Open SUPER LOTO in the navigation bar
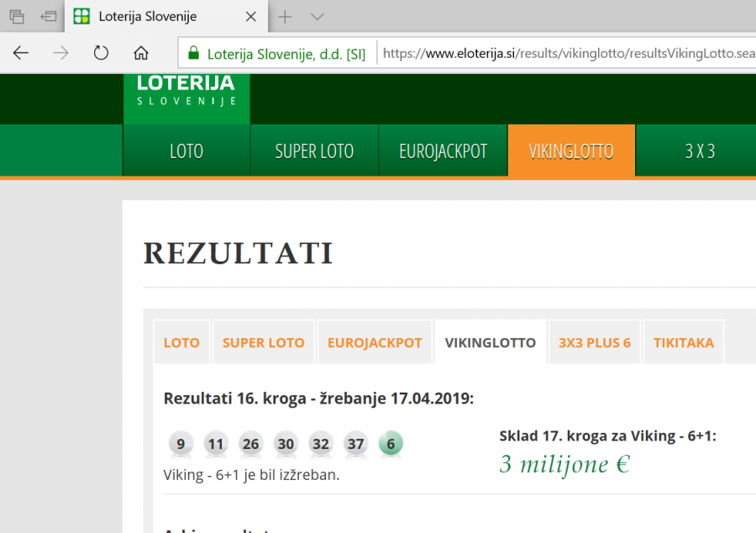Viewport: 756px width, 533px height. [x=314, y=151]
